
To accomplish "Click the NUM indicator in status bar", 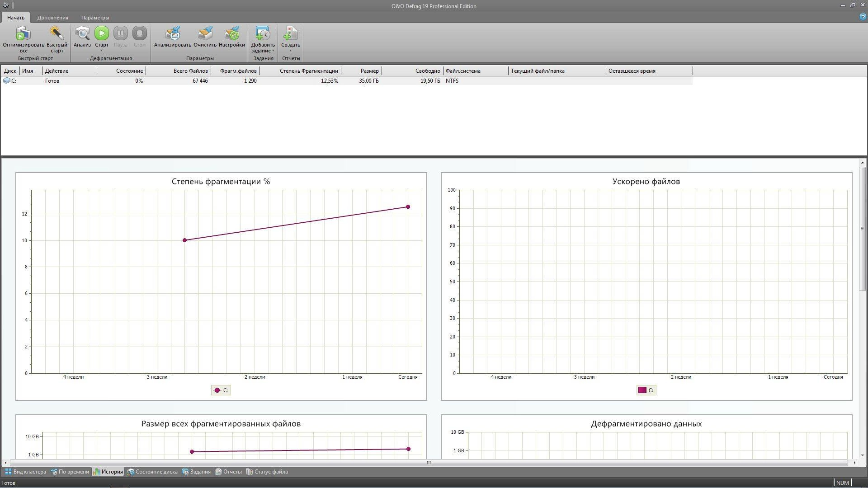I will click(x=843, y=483).
